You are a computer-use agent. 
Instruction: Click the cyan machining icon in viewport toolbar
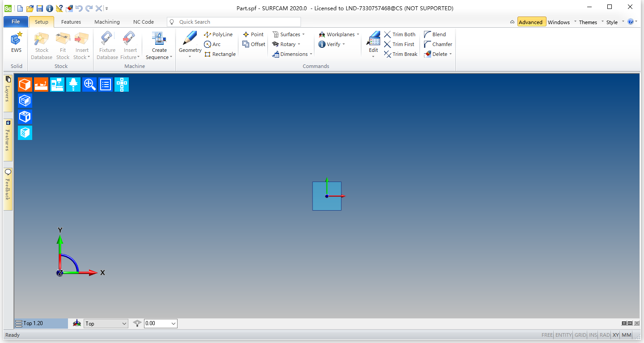(57, 85)
